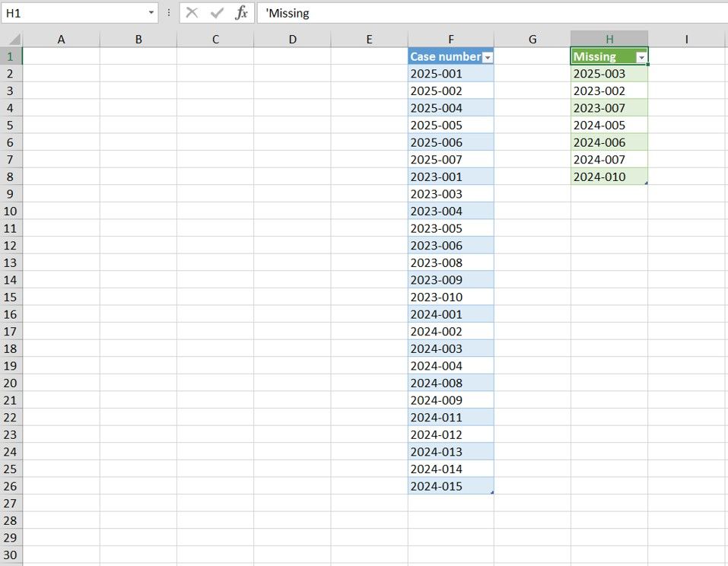Image resolution: width=728 pixels, height=566 pixels.
Task: Select column A header
Action: coord(62,40)
